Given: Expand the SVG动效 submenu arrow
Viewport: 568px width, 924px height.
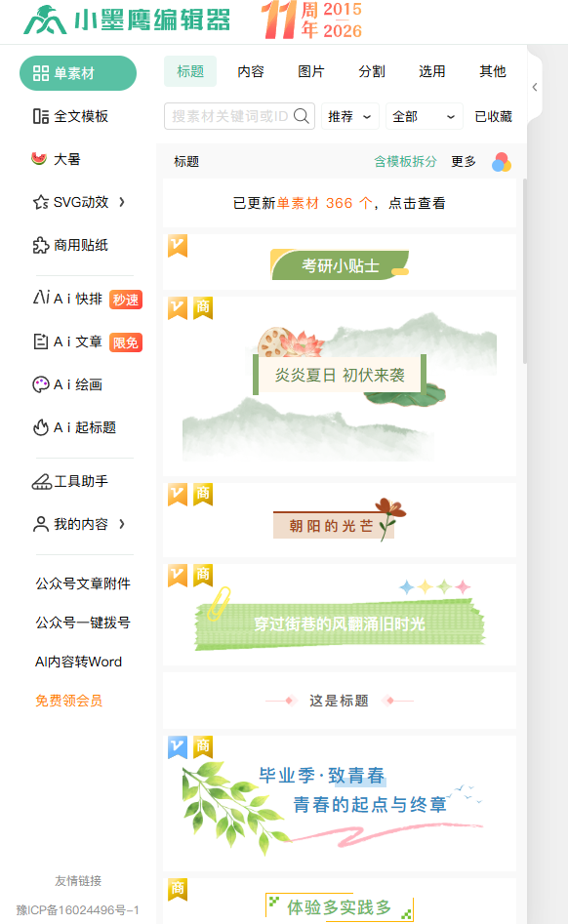Looking at the screenshot, I should (x=122, y=202).
